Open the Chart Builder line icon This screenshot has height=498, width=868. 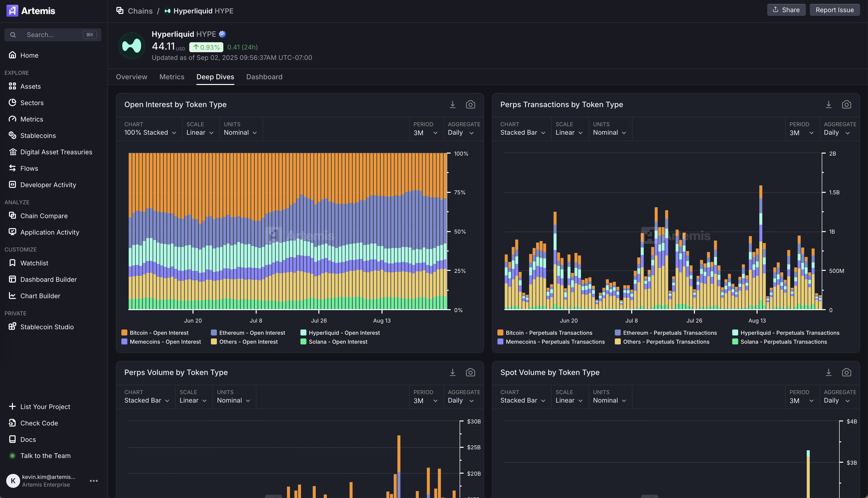tap(12, 295)
